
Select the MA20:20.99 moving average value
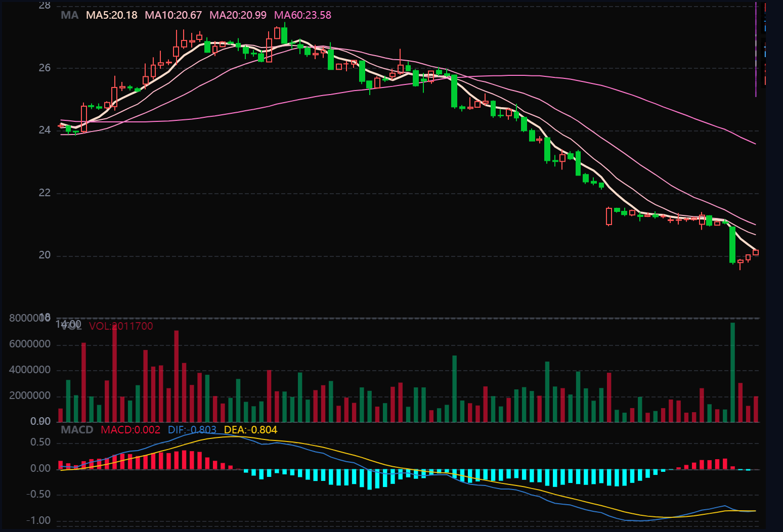pyautogui.click(x=238, y=15)
